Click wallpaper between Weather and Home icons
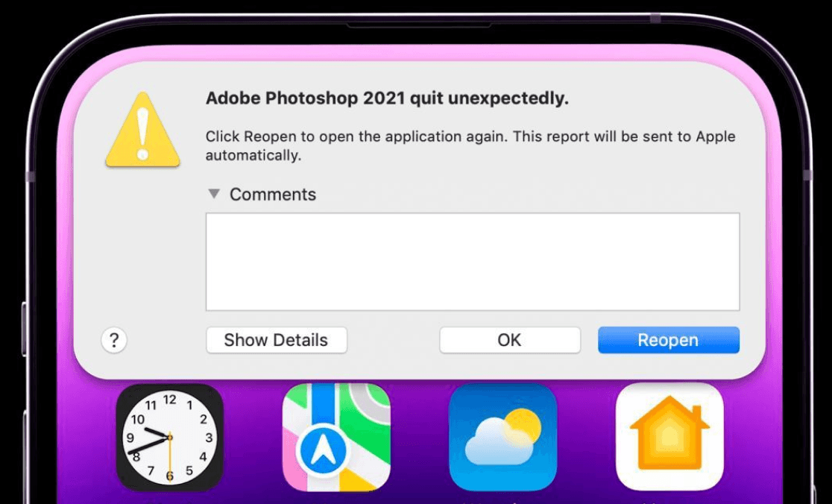This screenshot has width=832, height=504. 586,437
